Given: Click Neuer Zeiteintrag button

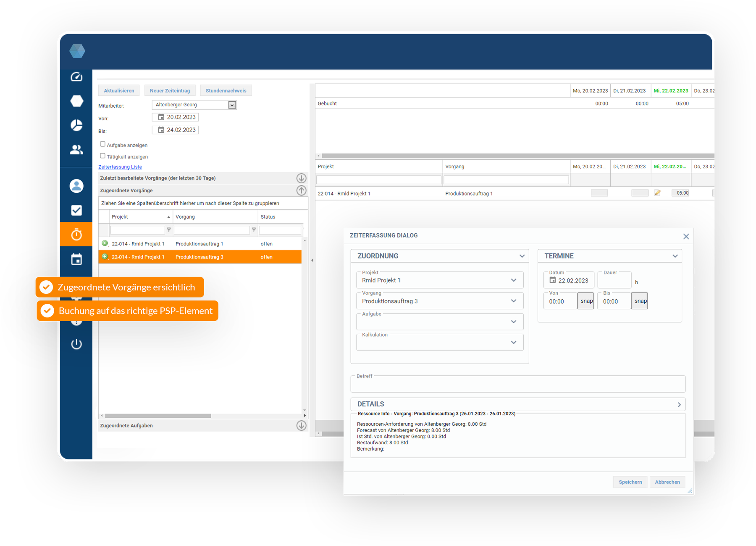Looking at the screenshot, I should [170, 90].
